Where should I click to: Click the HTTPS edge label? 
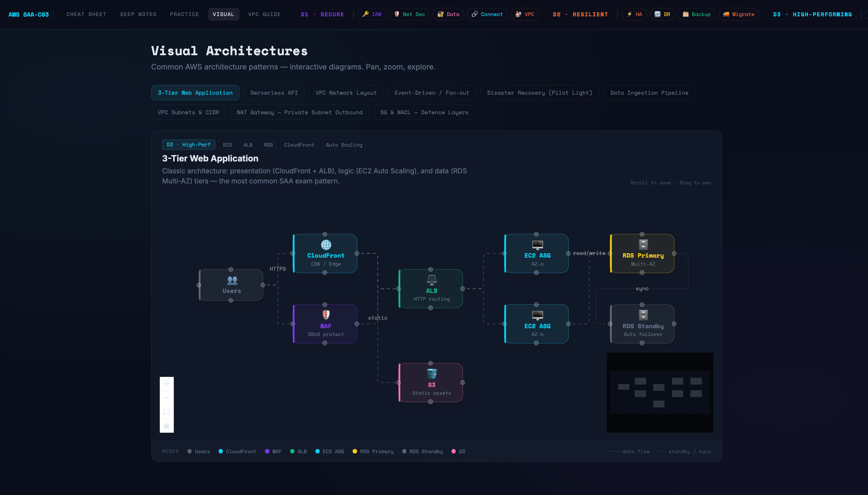(278, 269)
